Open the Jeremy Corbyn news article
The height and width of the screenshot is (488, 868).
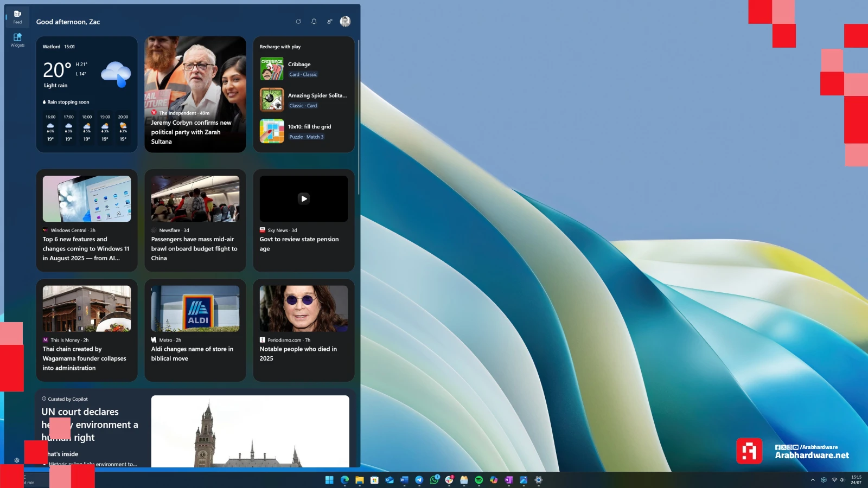195,132
